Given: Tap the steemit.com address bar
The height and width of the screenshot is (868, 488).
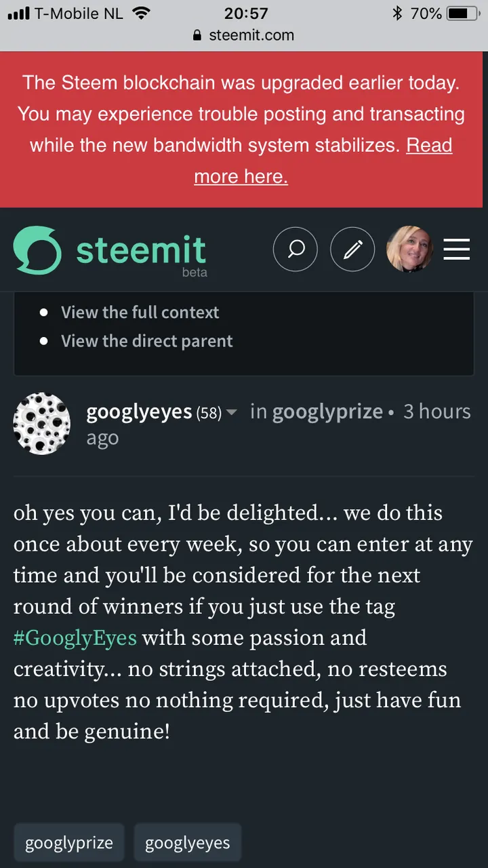Looking at the screenshot, I should click(244, 35).
